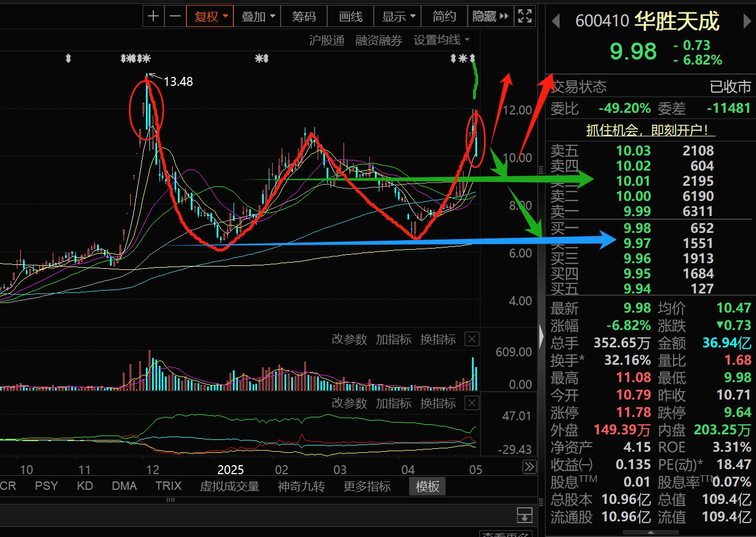Screen dimensions: 756x537
Task: Click 改参数 in volume panel
Action: [x=349, y=339]
